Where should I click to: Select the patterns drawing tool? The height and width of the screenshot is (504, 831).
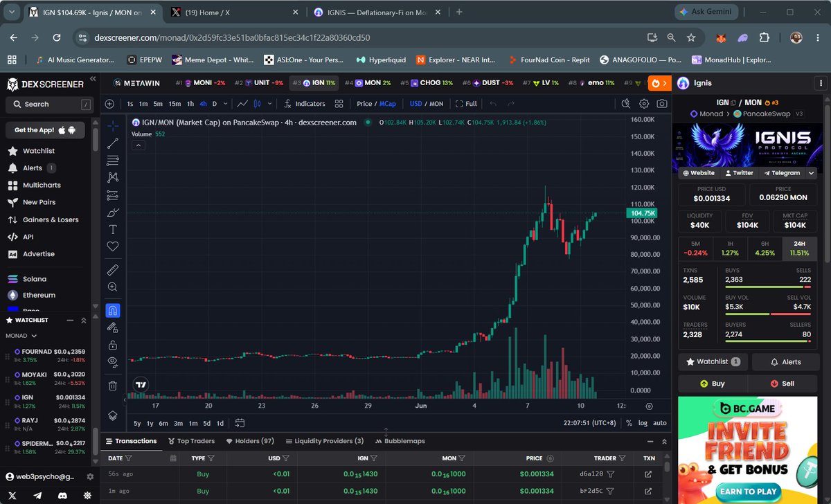coord(113,178)
